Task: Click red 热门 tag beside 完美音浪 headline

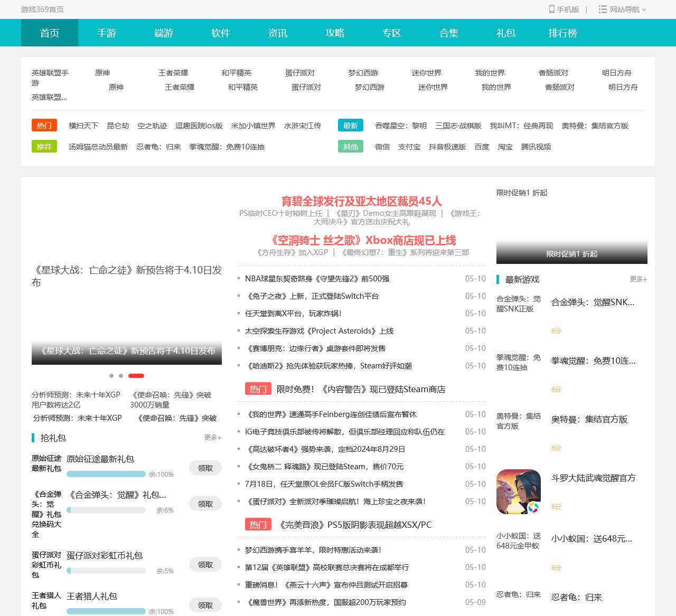Action: (x=258, y=525)
